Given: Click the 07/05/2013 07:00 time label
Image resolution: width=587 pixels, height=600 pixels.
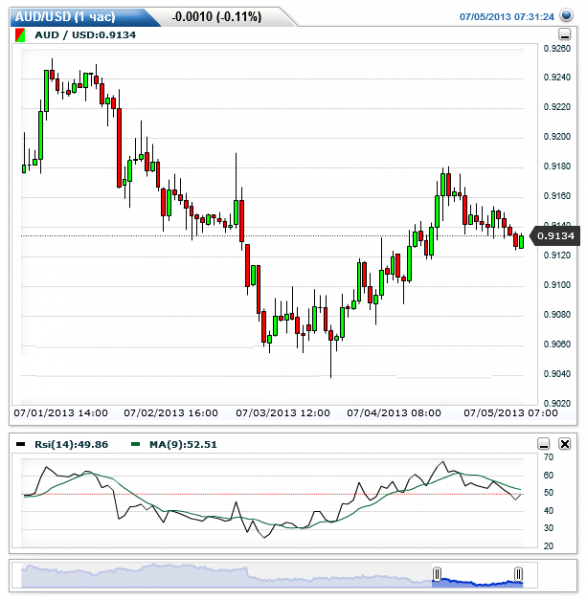Looking at the screenshot, I should 511,413.
